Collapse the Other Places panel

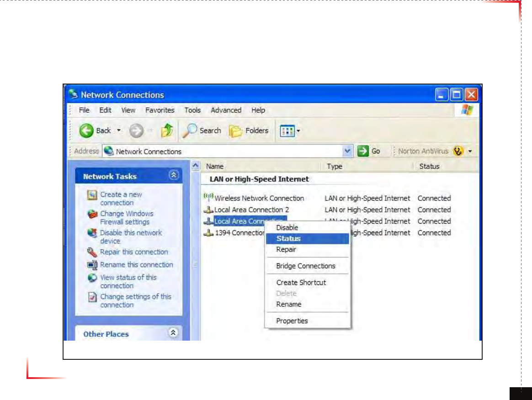click(173, 332)
